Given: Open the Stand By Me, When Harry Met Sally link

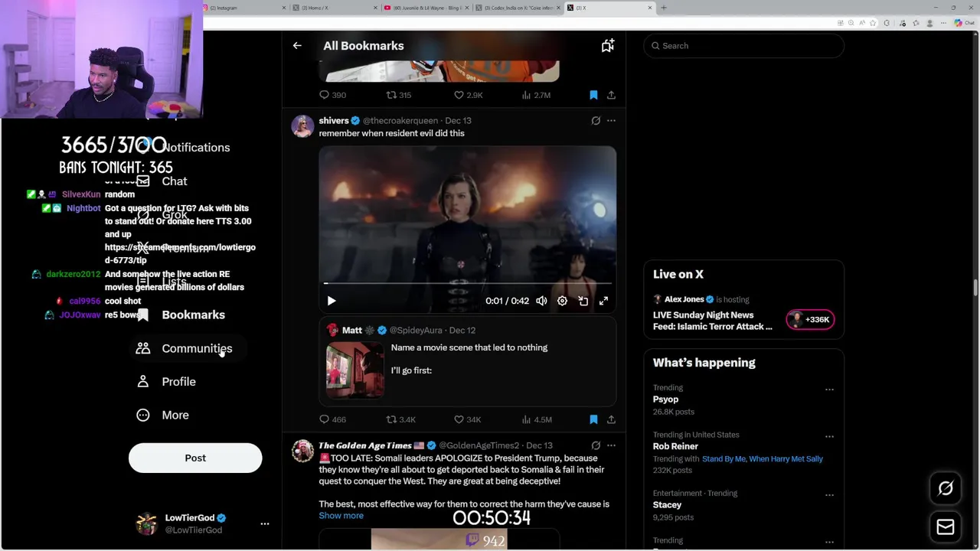Looking at the screenshot, I should [x=763, y=459].
